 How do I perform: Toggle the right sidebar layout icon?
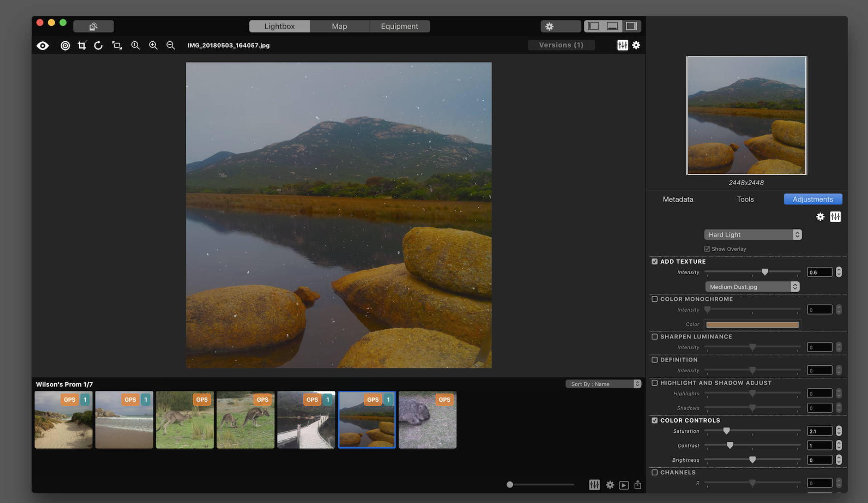pos(631,26)
